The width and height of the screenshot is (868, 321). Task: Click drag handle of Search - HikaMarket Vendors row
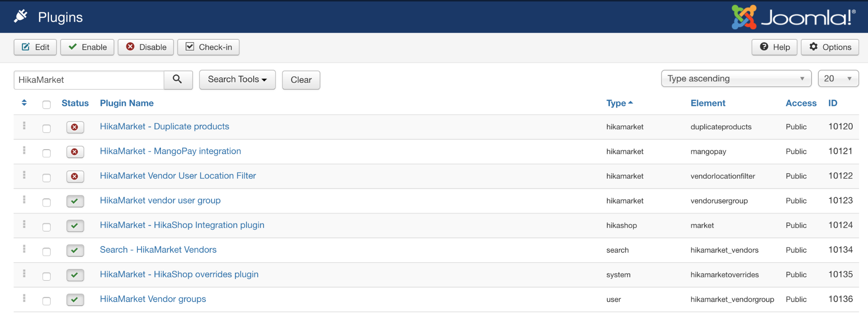click(x=24, y=249)
